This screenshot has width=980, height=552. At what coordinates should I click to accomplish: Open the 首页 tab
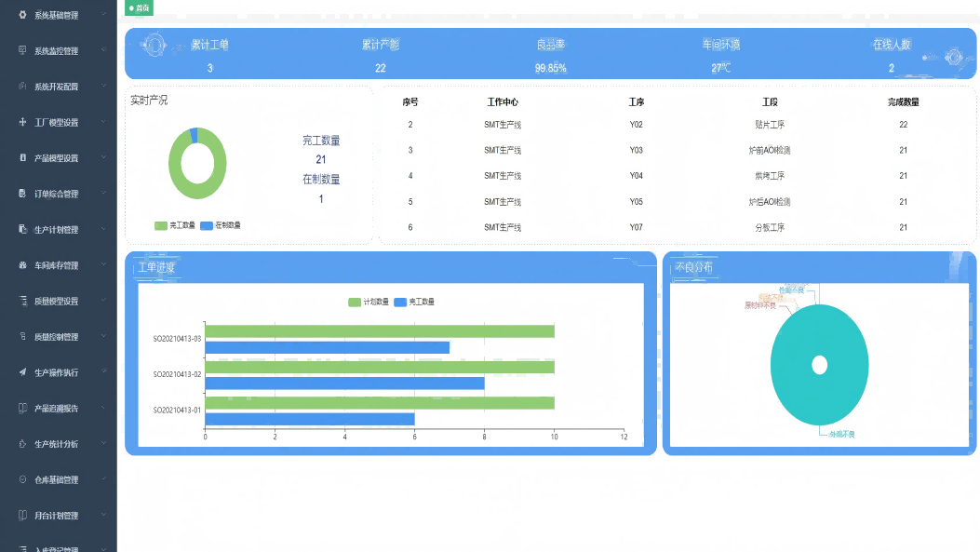[x=140, y=7]
